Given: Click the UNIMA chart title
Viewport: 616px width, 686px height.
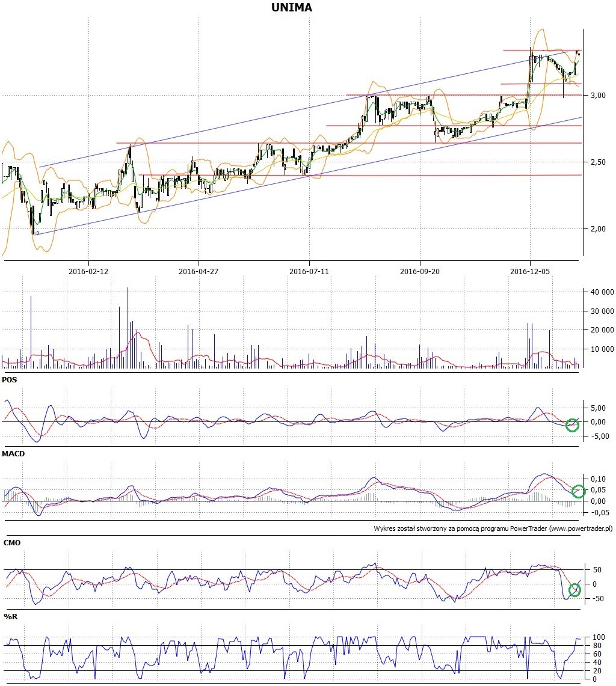Looking at the screenshot, I should pyautogui.click(x=292, y=7).
